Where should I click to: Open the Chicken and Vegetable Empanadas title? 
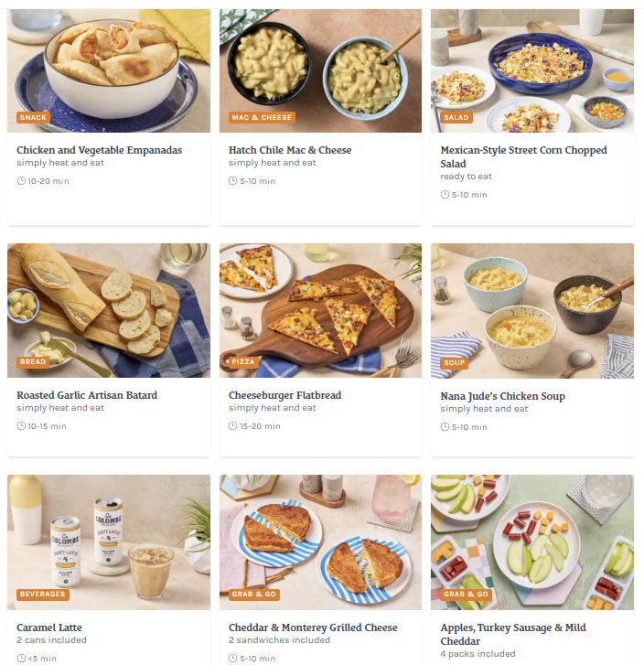(100, 150)
